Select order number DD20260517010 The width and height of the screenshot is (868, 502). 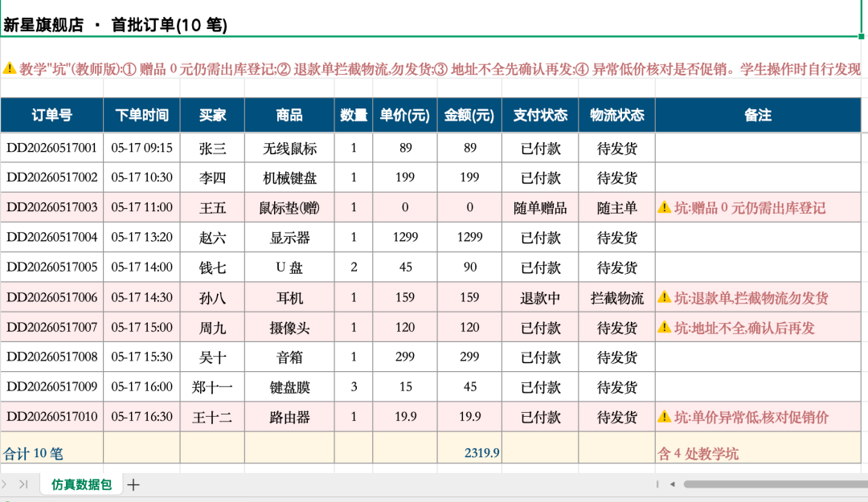tap(52, 416)
